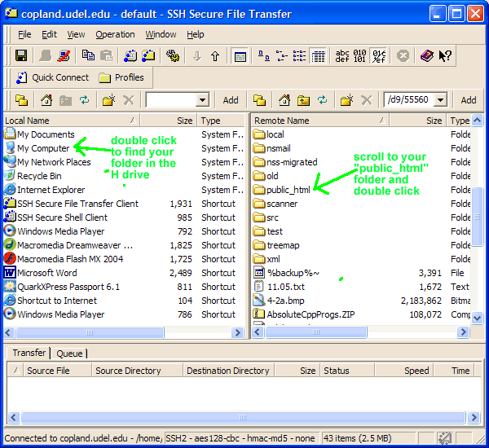Viewport: 489px width, 448px height.
Task: Click the remote pane Refresh icon
Action: [x=323, y=100]
